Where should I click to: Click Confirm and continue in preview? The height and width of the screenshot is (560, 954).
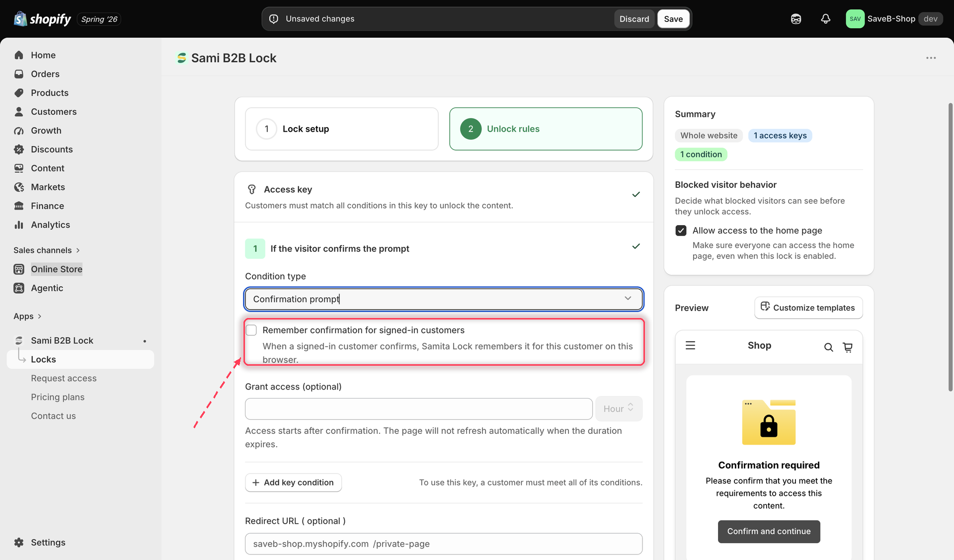click(769, 532)
